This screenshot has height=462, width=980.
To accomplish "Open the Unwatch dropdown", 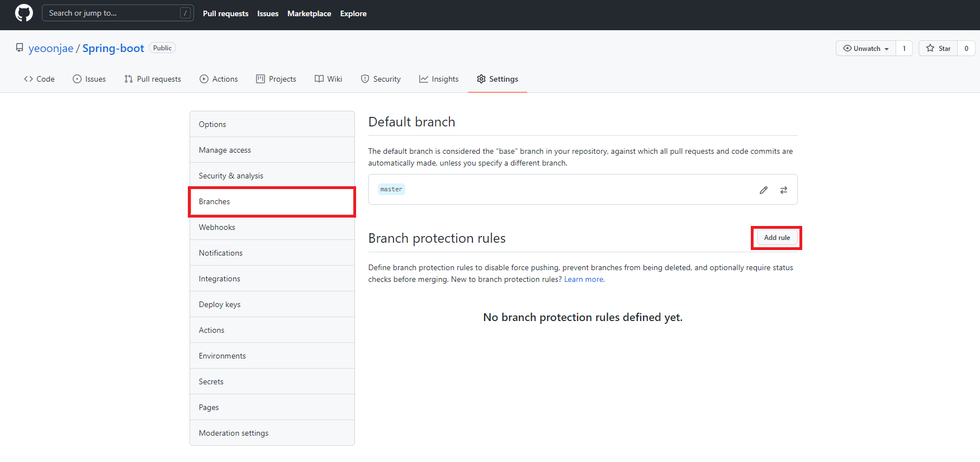I will [x=866, y=48].
